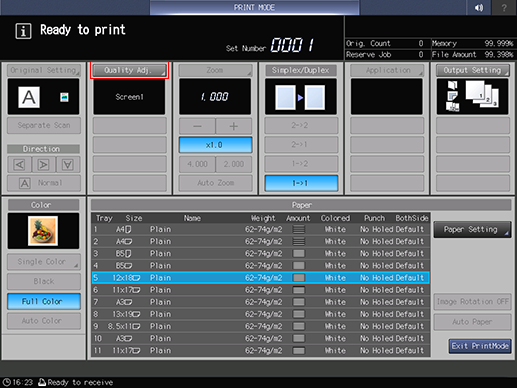Select the PRINT MODE tab
The image size is (517, 388).
click(x=254, y=7)
